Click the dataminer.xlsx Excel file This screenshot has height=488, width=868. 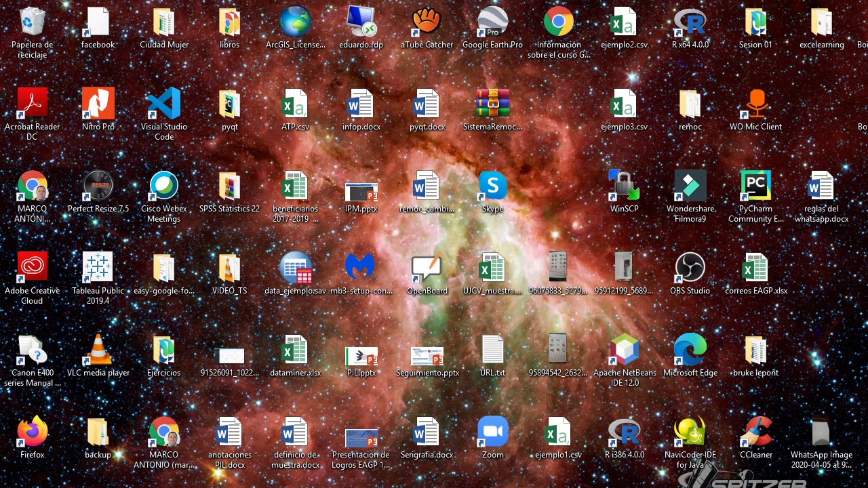coord(295,350)
